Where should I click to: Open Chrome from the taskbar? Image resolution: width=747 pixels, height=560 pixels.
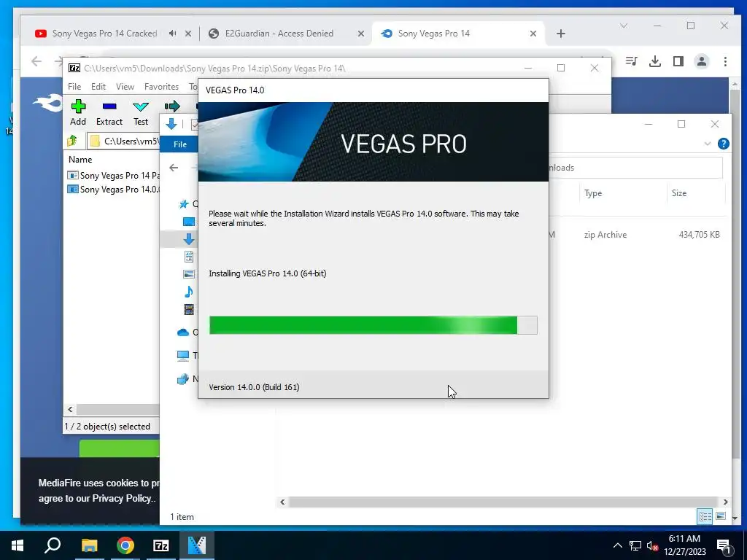[x=125, y=545]
